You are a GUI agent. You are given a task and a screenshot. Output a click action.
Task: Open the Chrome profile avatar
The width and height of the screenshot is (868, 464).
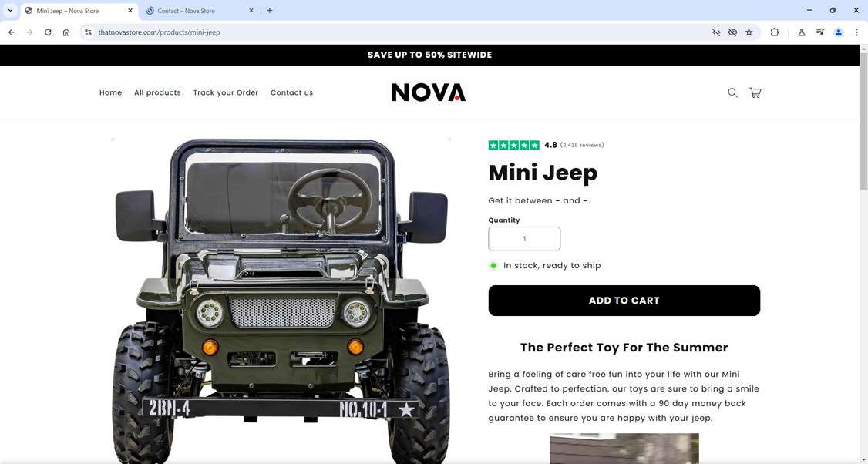[839, 32]
